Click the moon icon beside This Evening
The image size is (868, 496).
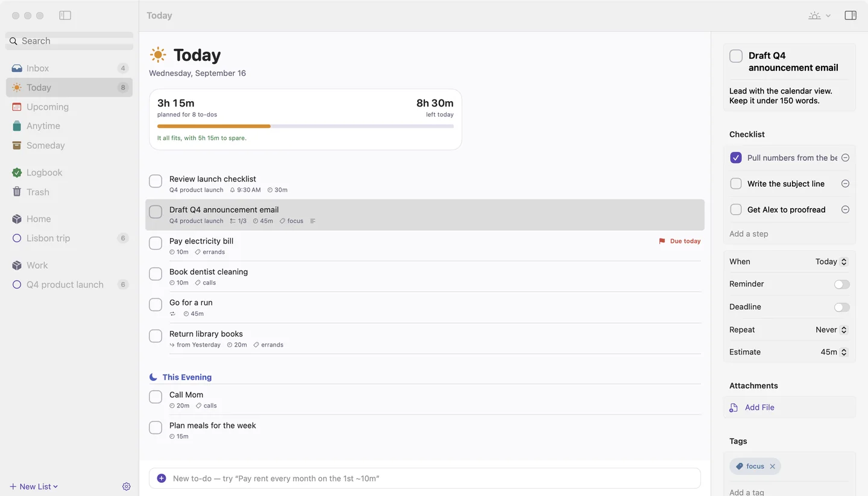pos(153,377)
